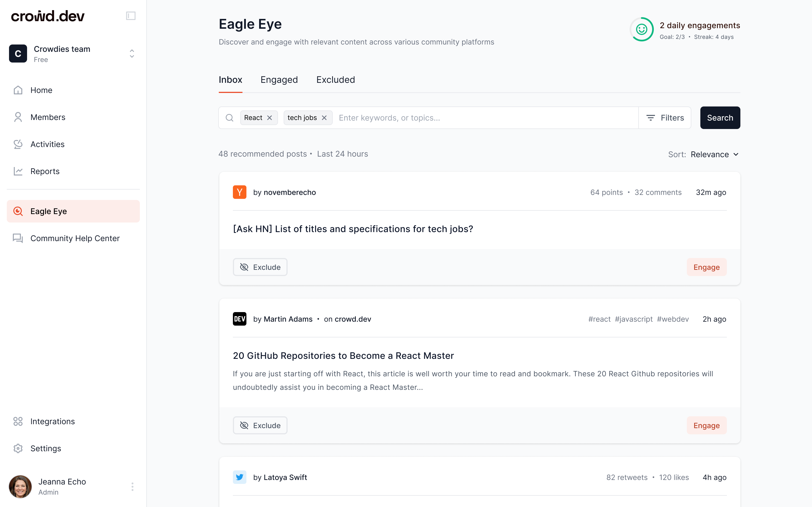812x507 pixels.
Task: Click the DEV platform icon
Action: click(x=239, y=319)
